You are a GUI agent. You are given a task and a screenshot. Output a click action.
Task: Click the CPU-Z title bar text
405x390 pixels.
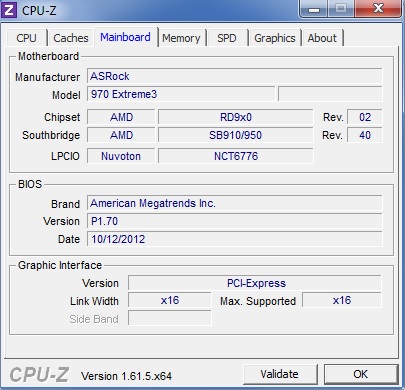(x=39, y=11)
